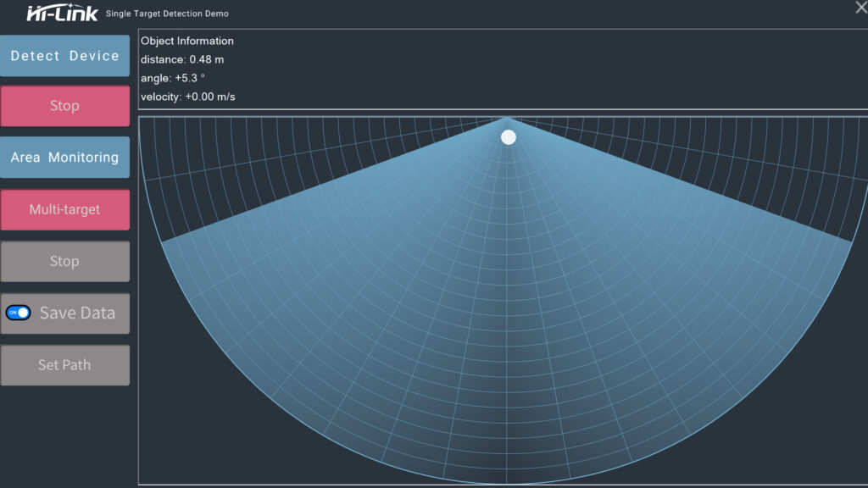Click the gray Stop button above Save Data
This screenshot has height=488, width=868.
point(64,261)
